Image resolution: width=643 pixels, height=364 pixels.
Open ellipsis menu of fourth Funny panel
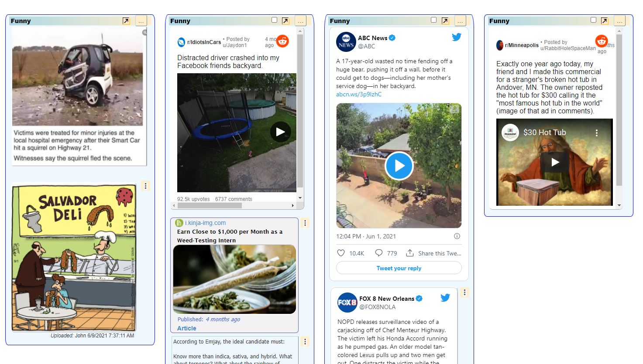(620, 21)
